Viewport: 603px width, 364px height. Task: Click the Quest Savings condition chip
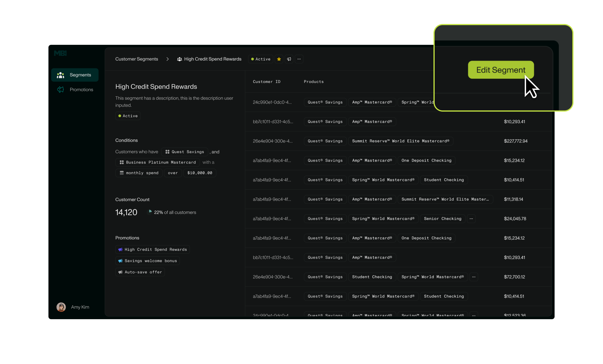click(x=185, y=152)
